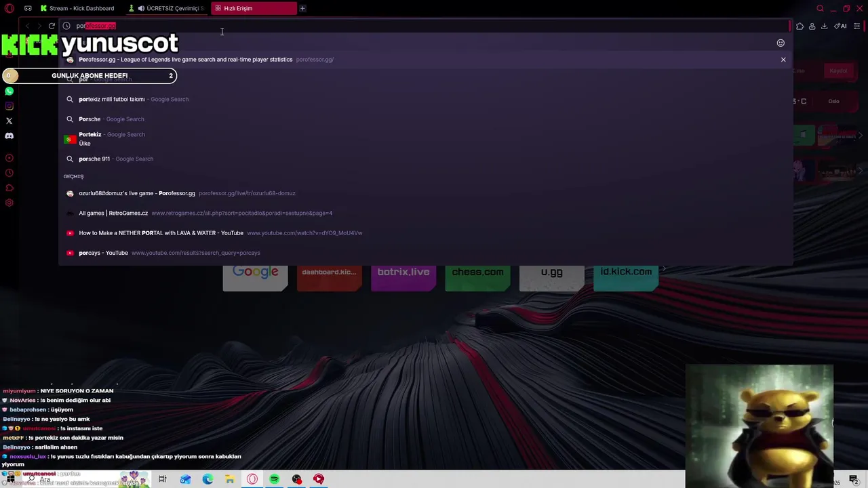
Task: Open the profile account icon
Action: click(x=812, y=26)
